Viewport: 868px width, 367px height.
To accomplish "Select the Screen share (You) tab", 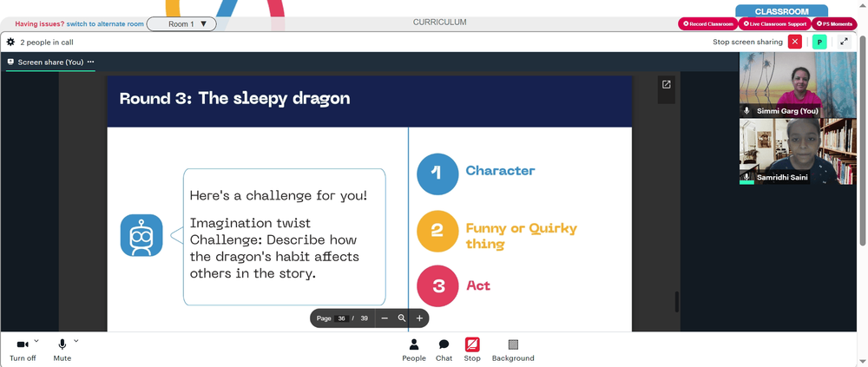I will click(x=50, y=62).
